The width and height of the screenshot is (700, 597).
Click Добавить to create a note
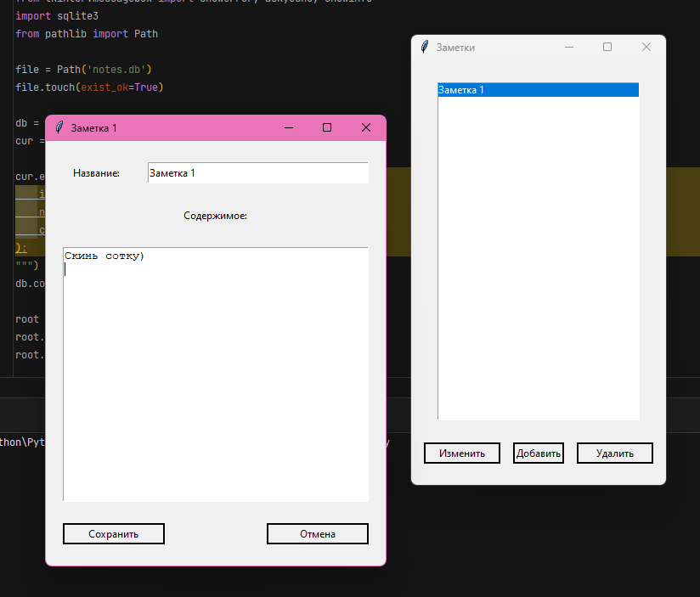pos(539,453)
